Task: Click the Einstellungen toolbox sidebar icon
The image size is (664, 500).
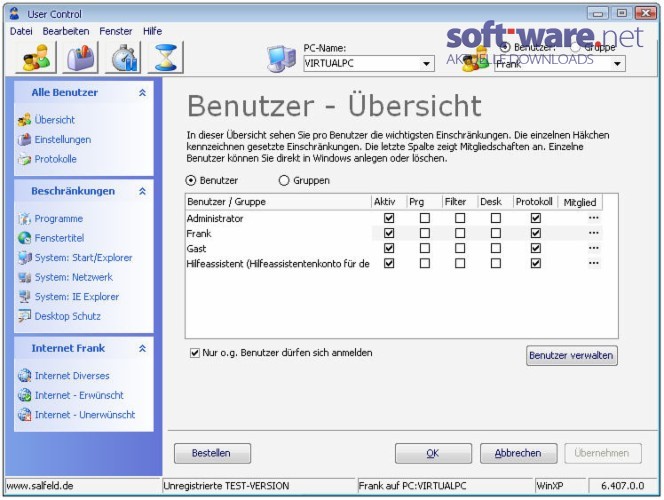Action: (x=25, y=139)
